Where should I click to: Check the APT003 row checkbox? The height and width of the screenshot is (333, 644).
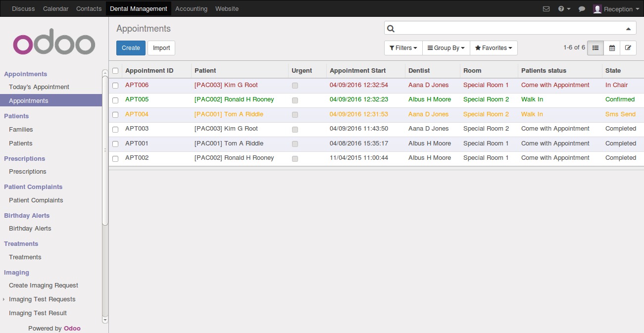(115, 129)
